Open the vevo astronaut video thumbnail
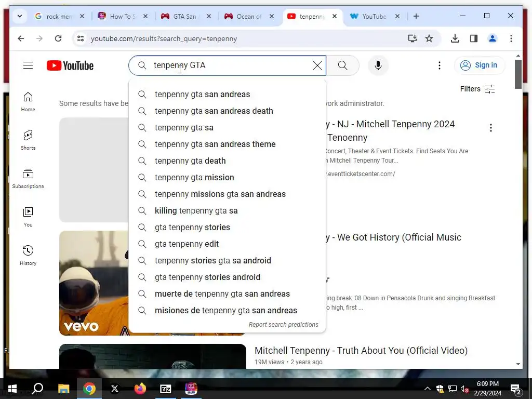 coord(94,283)
